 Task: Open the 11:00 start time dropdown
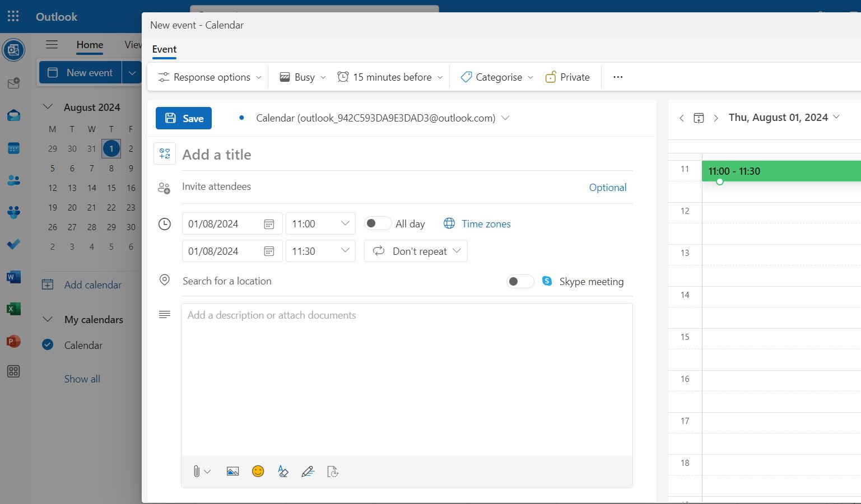coord(320,224)
